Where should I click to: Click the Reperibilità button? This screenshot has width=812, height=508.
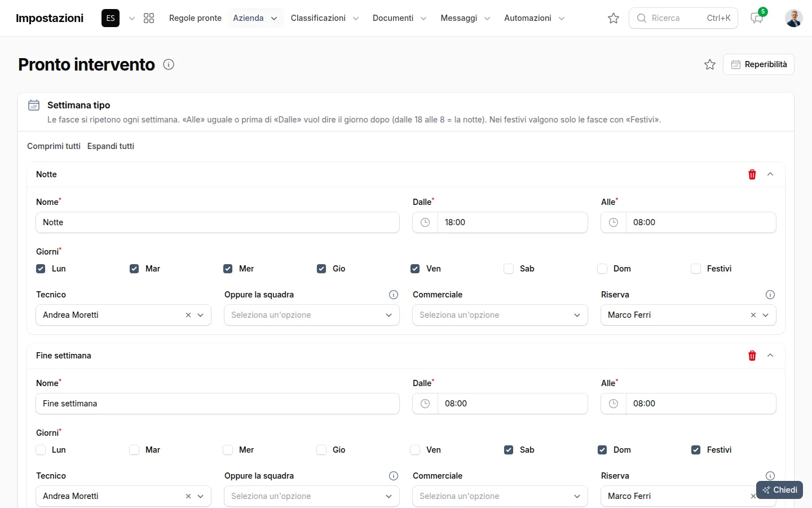coord(758,64)
